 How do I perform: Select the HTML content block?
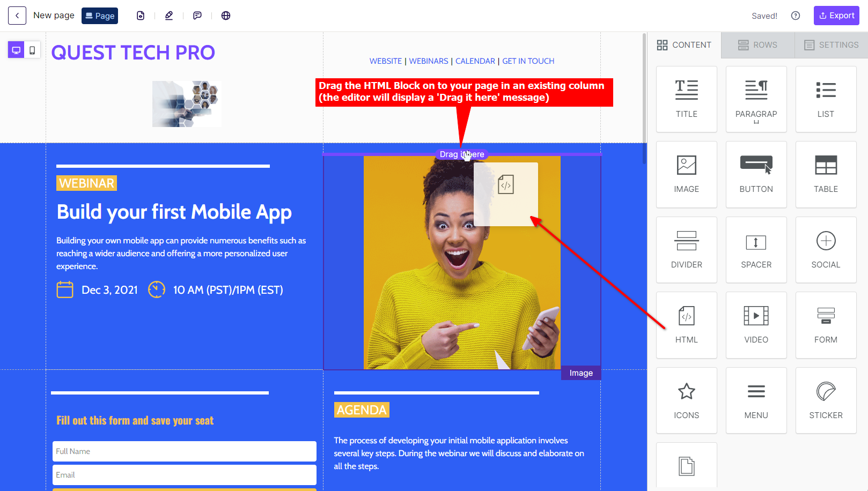pos(686,325)
